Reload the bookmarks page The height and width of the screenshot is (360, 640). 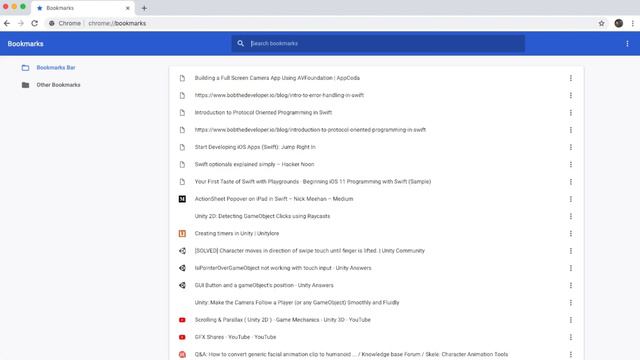click(35, 23)
